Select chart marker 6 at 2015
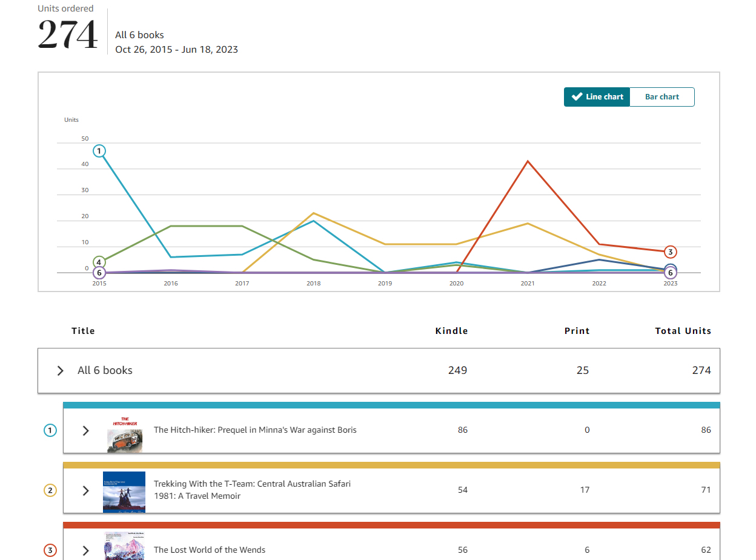This screenshot has height=560, width=756. coord(99,273)
